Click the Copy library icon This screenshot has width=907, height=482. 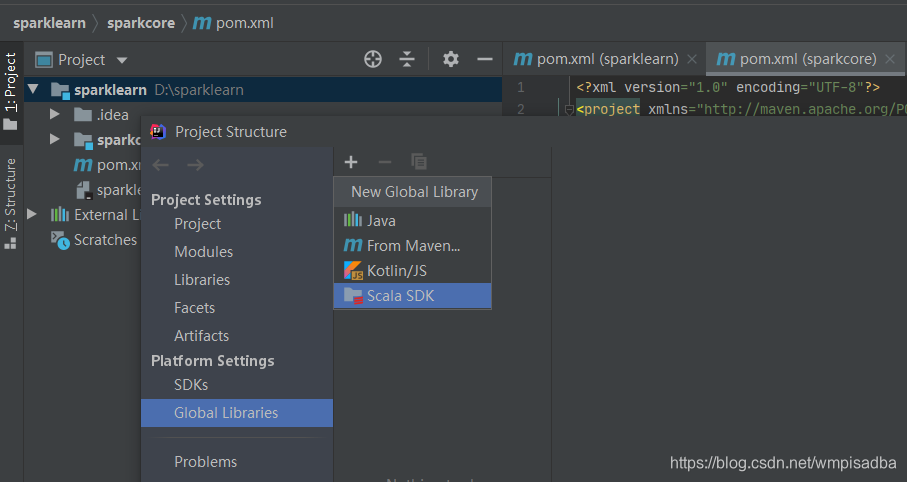pos(419,162)
